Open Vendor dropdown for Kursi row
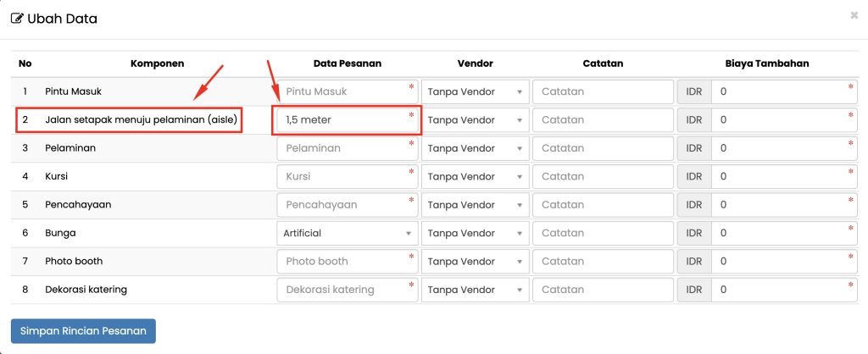Image resolution: width=868 pixels, height=354 pixels. 475,176
